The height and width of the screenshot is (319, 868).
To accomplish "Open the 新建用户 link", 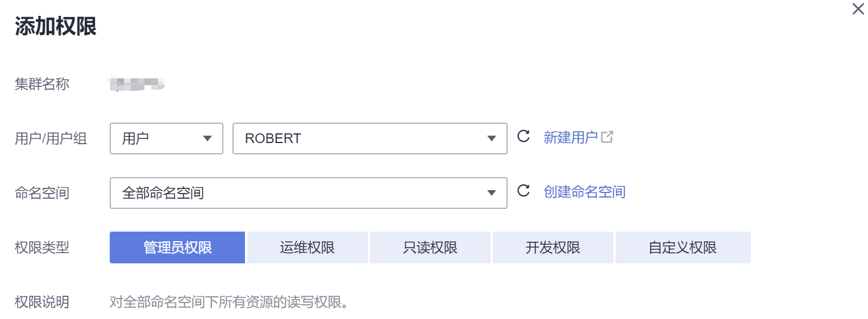I will [x=570, y=137].
